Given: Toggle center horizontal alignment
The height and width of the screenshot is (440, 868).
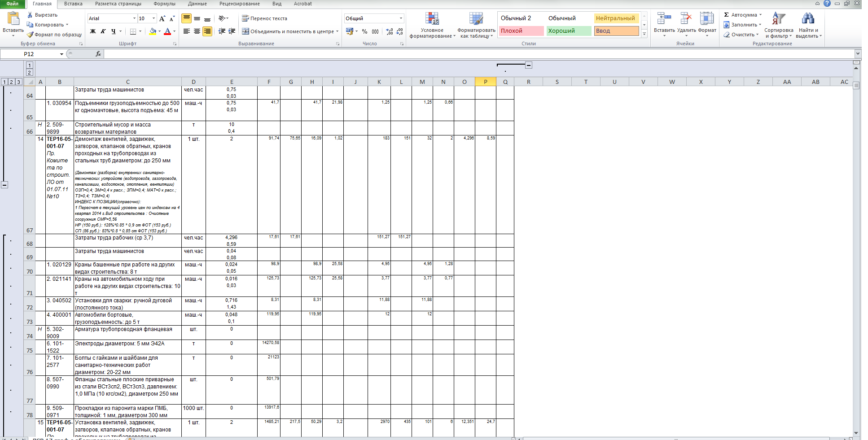Looking at the screenshot, I should coord(197,31).
